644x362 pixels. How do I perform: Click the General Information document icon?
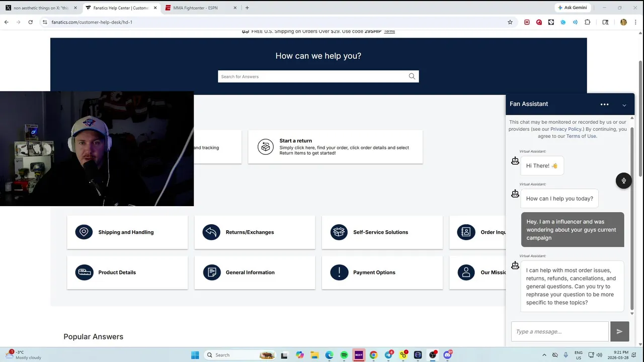[x=211, y=273]
